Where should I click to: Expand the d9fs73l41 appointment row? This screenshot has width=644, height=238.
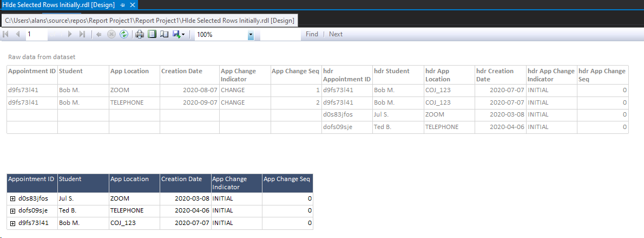coord(13,223)
